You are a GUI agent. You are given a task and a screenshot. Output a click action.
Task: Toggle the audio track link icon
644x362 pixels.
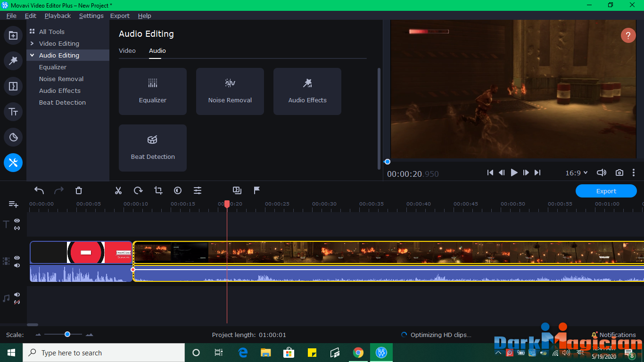point(17,302)
